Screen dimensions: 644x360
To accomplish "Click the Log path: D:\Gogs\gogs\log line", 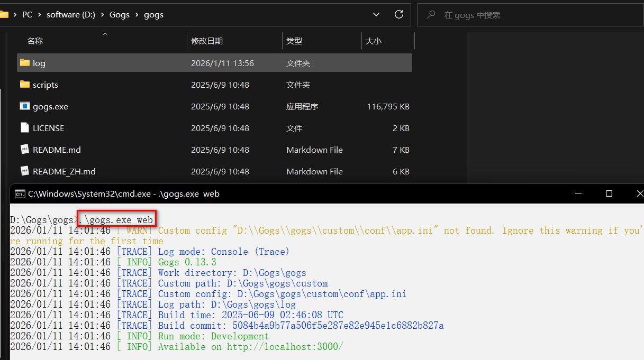I will [153, 304].
